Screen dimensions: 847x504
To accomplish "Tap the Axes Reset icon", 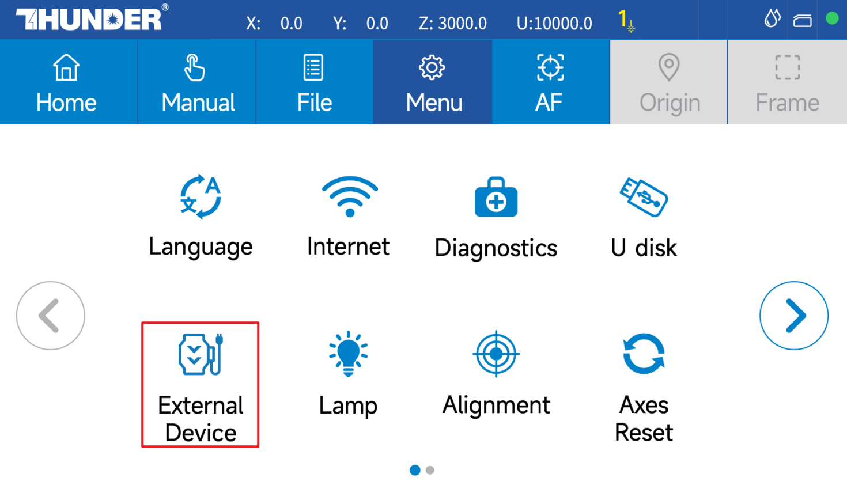I will pyautogui.click(x=644, y=354).
